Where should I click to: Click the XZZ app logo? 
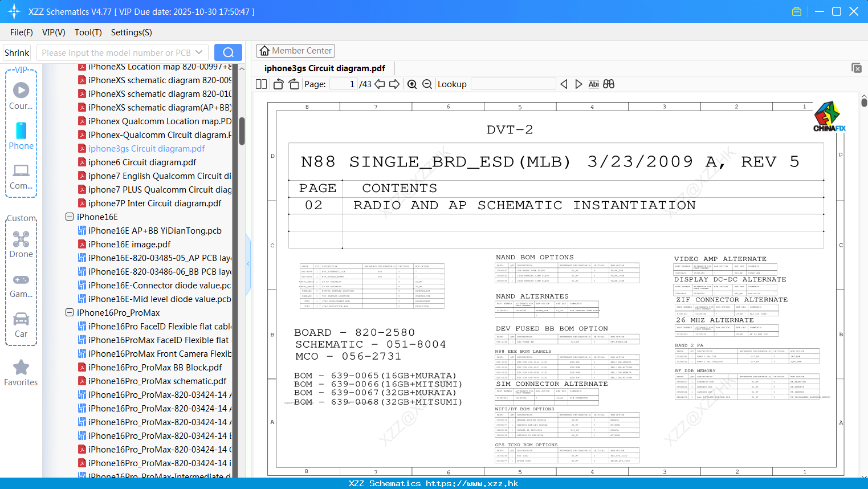click(14, 11)
